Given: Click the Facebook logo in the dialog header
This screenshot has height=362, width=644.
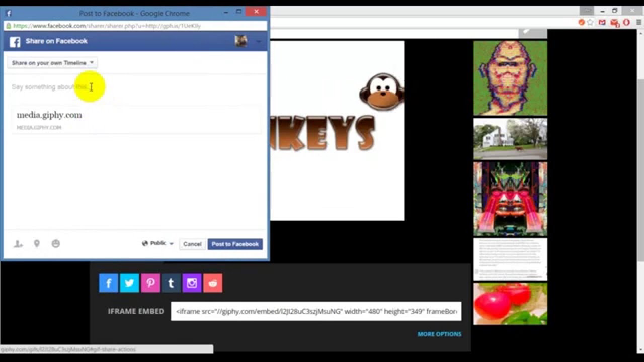Looking at the screenshot, I should (15, 42).
